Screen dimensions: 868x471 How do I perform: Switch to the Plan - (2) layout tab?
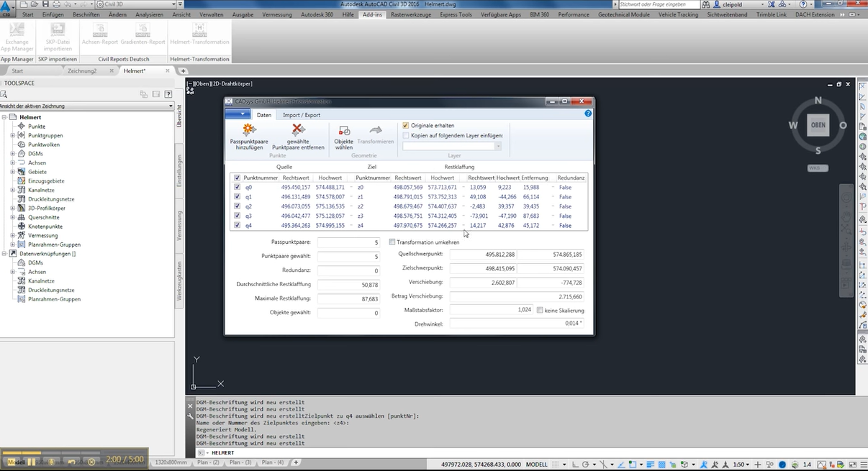coord(209,462)
